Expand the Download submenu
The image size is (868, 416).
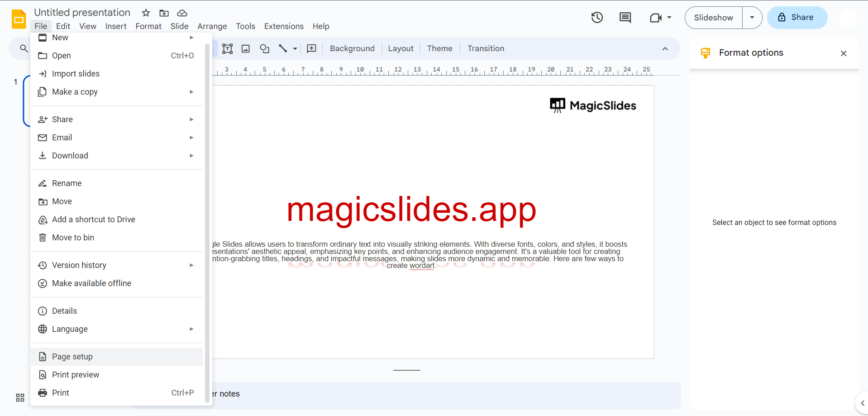tap(191, 156)
